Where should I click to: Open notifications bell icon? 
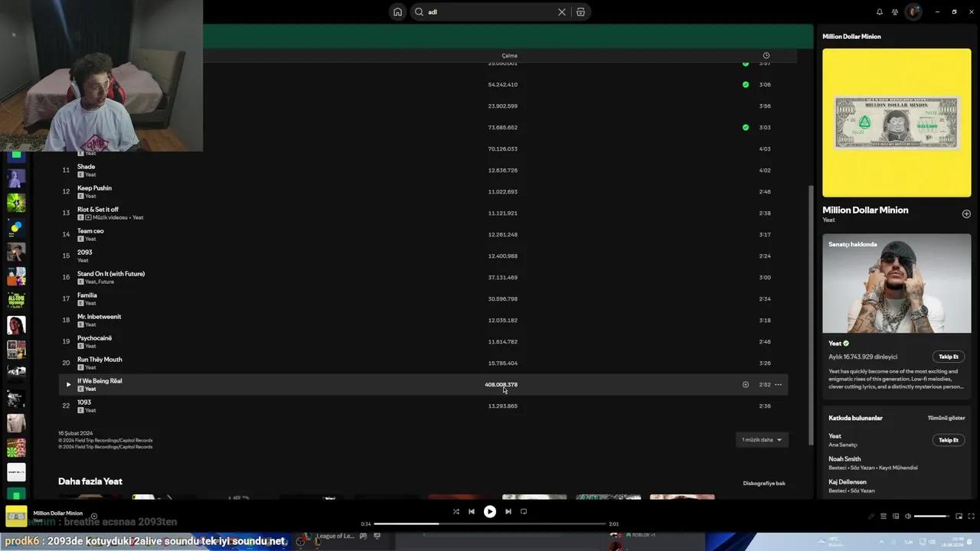(879, 12)
